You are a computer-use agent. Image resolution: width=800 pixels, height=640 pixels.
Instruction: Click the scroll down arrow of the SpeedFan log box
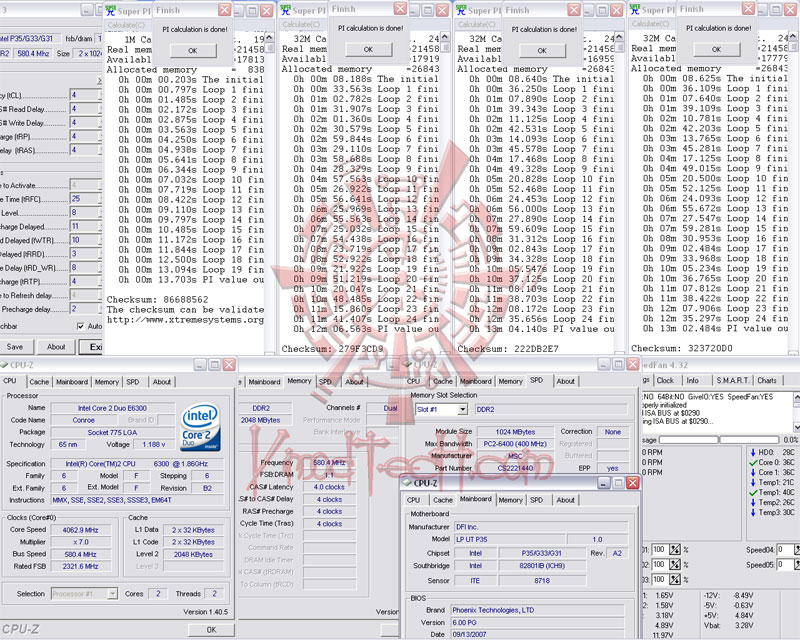796,426
